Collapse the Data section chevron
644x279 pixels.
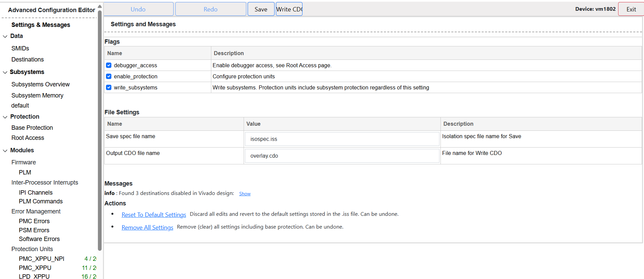click(x=5, y=36)
